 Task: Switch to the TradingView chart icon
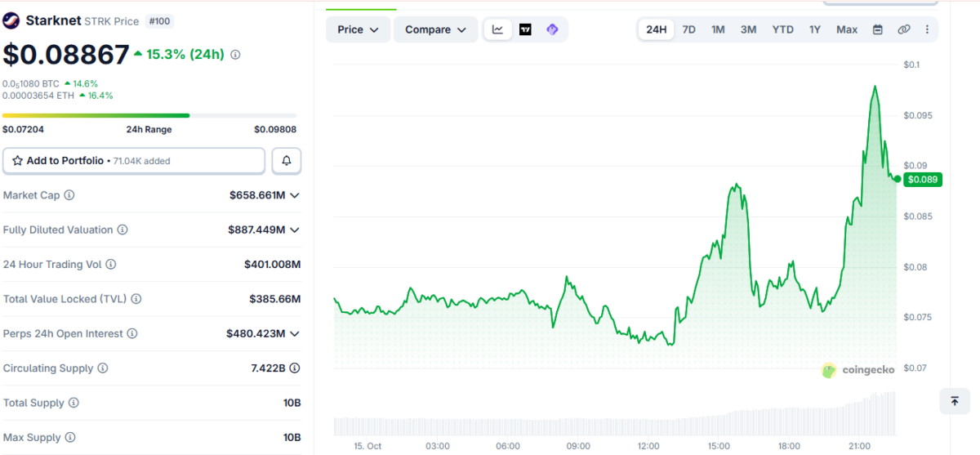click(525, 29)
